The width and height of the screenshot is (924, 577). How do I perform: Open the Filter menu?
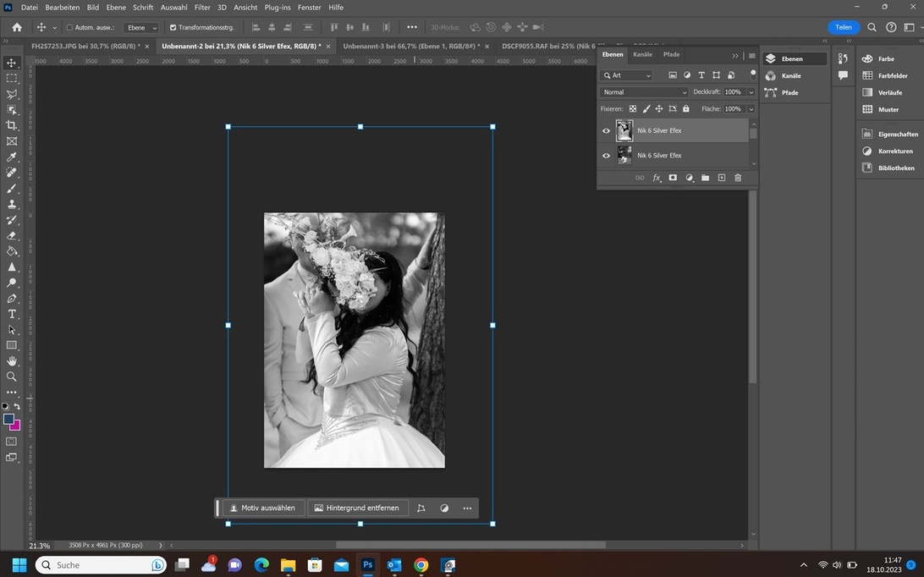tap(202, 7)
